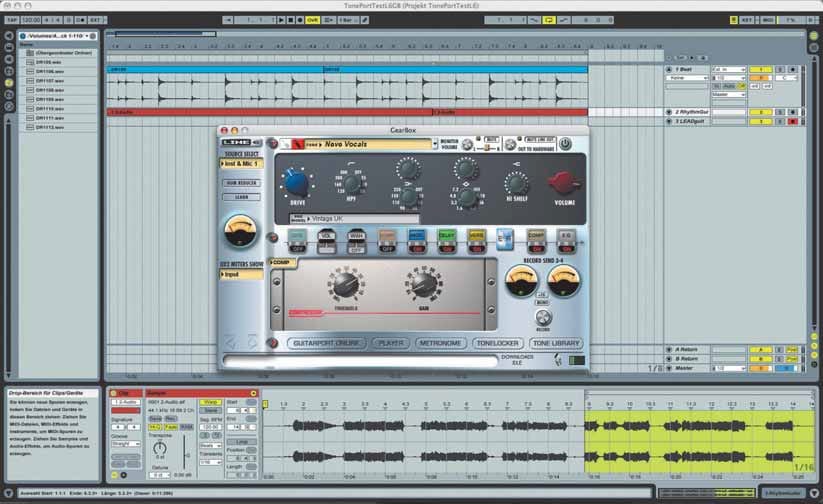Activate the Draw Mode pencil icon
Image resolution: width=823 pixels, height=504 pixels.
coord(365,20)
